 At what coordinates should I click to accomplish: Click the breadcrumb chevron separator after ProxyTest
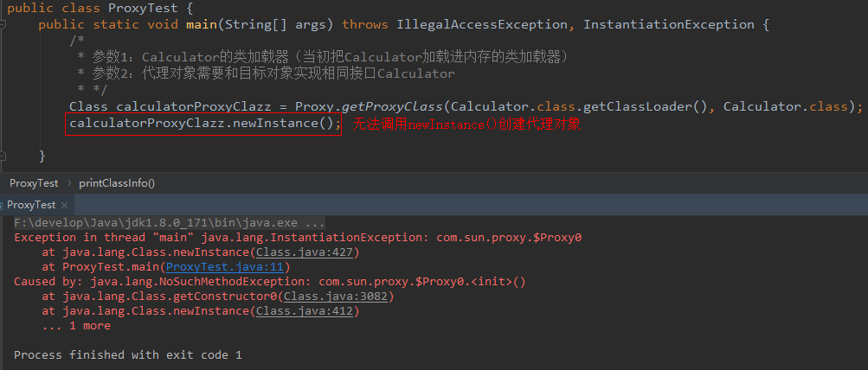pos(70,183)
